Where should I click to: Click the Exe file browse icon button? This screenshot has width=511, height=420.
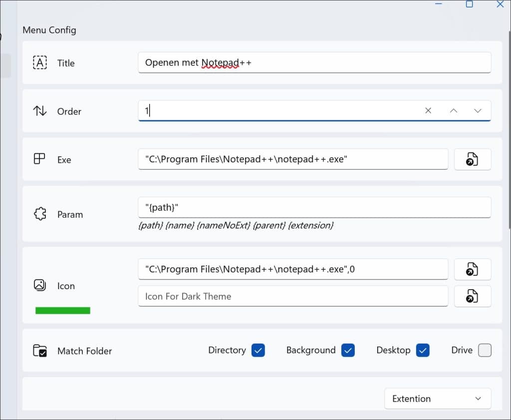point(472,159)
